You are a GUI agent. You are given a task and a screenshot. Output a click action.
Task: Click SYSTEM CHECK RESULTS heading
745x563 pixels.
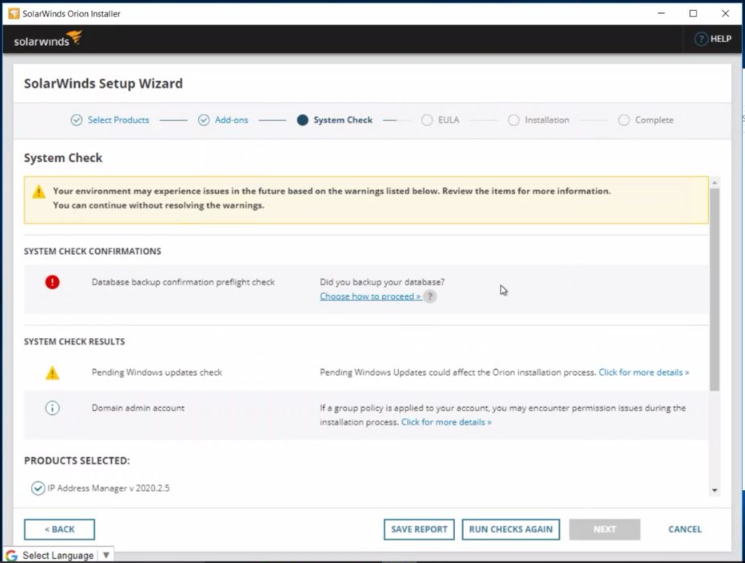(x=75, y=341)
